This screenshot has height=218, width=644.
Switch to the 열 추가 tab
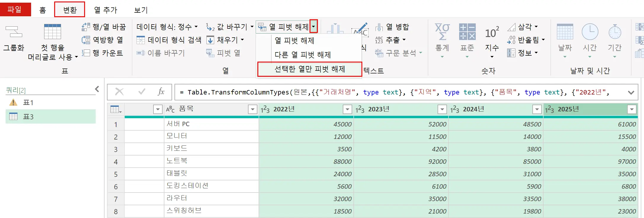click(x=106, y=10)
